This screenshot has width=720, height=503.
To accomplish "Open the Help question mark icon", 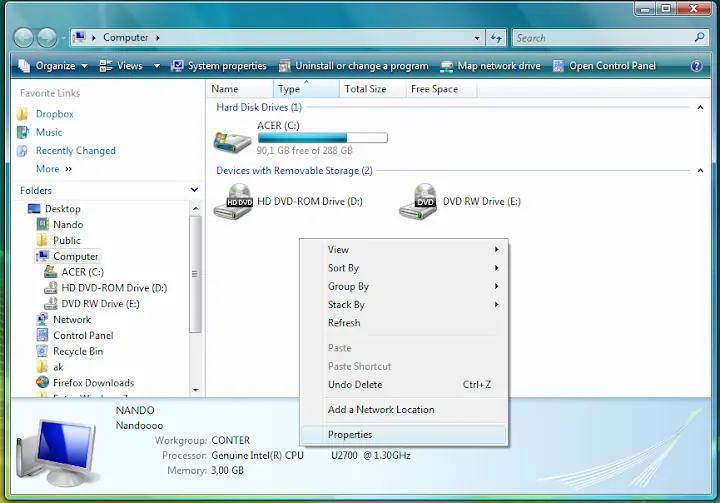I will tap(697, 66).
